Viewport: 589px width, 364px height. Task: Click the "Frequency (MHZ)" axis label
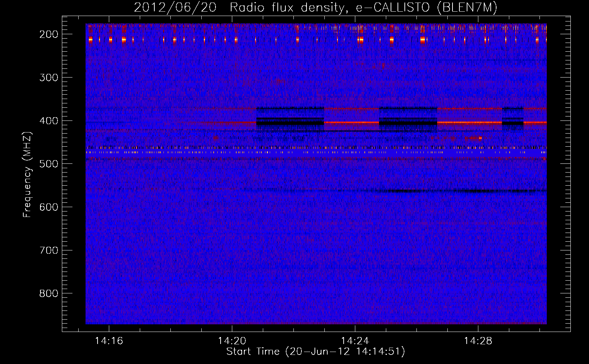[x=27, y=174]
